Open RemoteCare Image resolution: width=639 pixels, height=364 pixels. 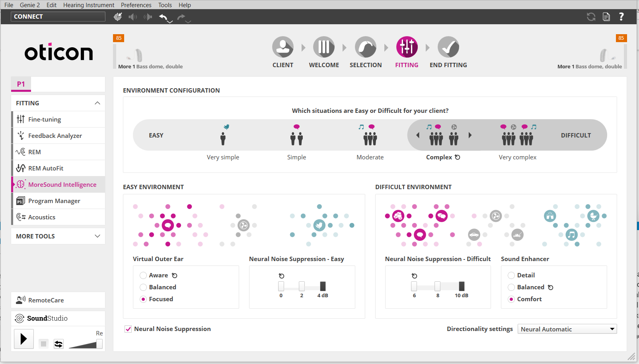[x=46, y=300]
